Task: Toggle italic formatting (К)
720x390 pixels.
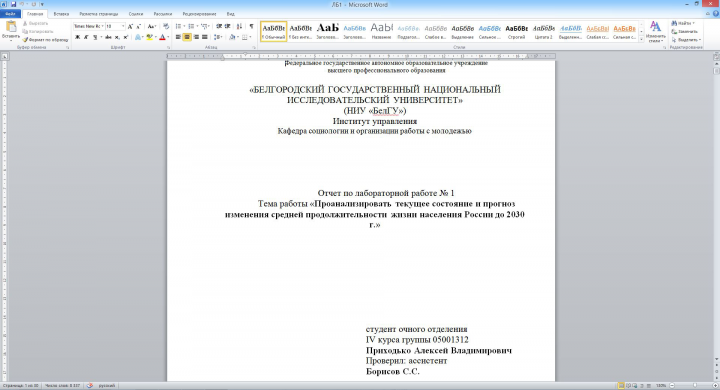Action: click(x=86, y=37)
